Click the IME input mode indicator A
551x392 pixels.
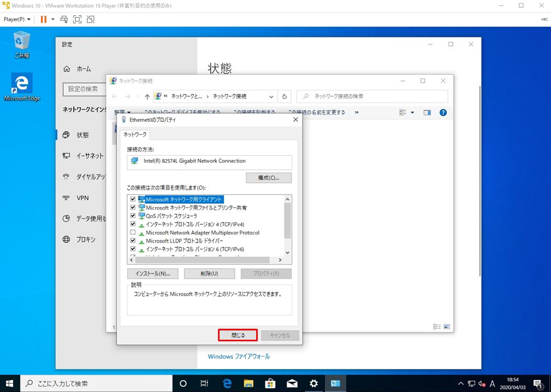pos(492,384)
